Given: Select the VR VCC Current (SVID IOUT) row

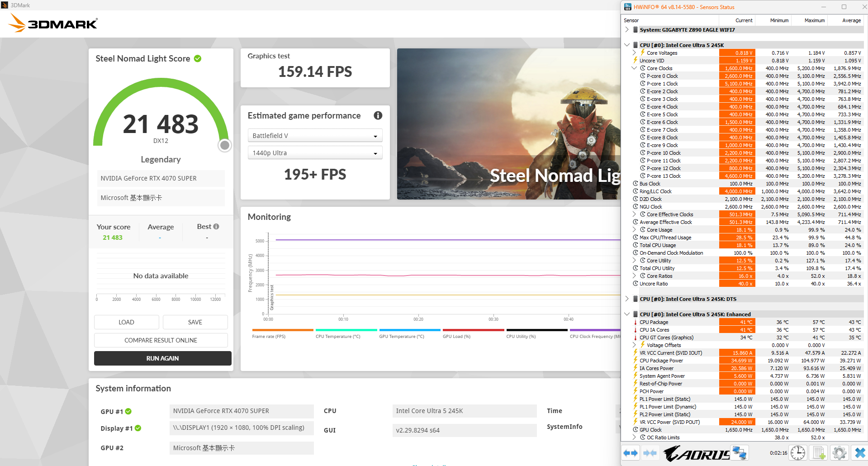Looking at the screenshot, I should [743, 353].
